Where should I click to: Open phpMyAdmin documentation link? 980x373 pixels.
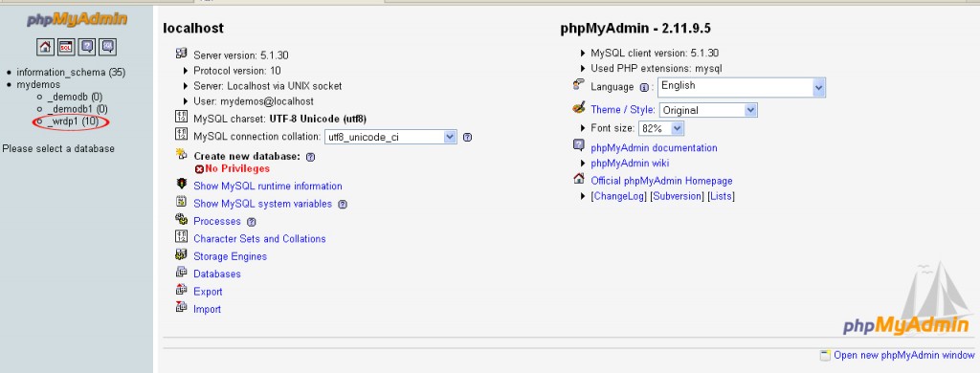654,148
